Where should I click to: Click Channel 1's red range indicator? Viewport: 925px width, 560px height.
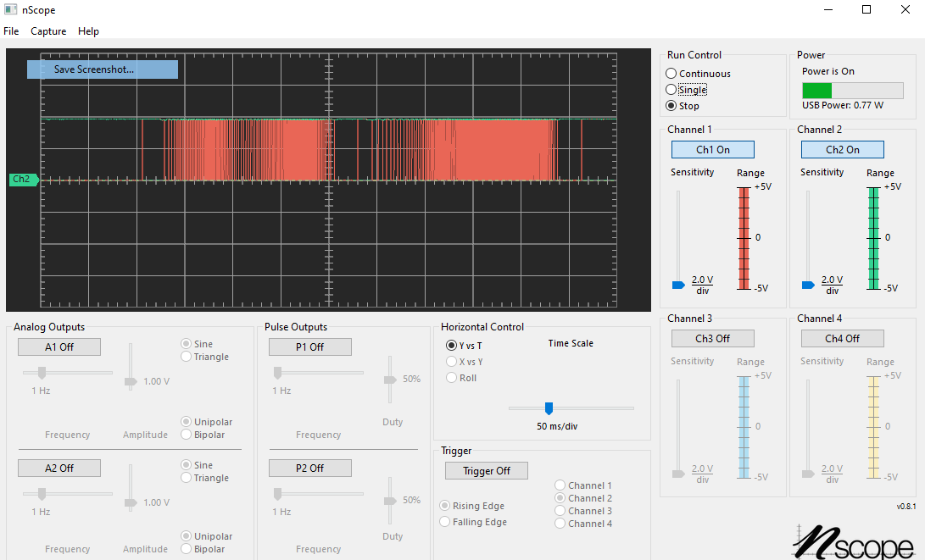pos(744,237)
